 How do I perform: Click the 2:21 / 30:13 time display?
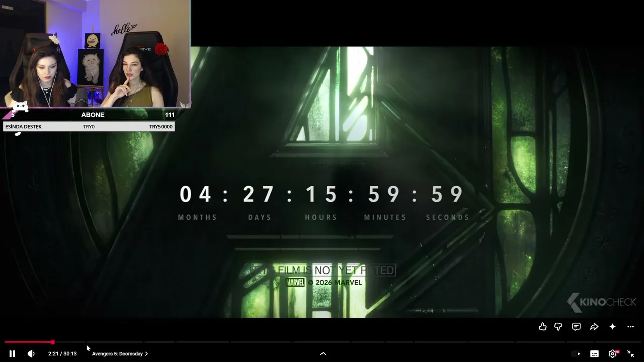coord(62,354)
